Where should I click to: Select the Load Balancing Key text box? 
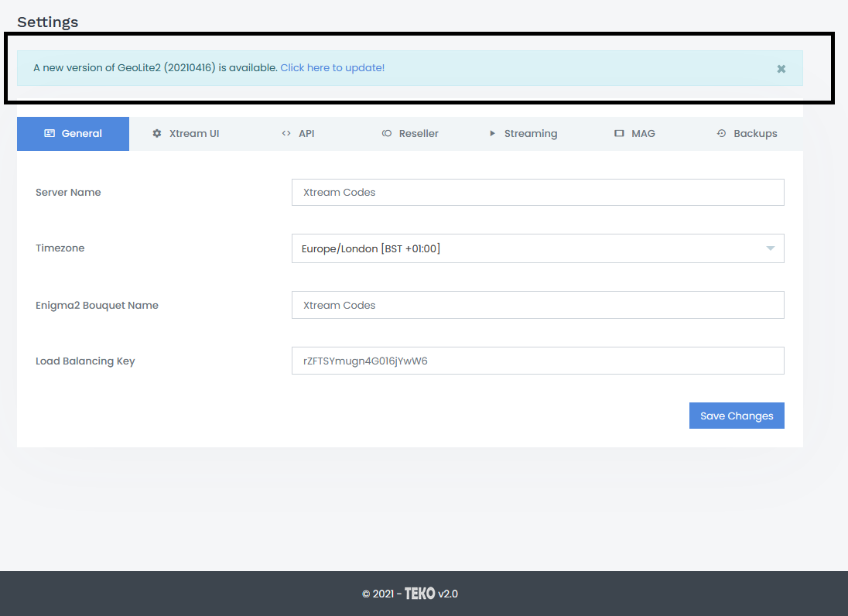(x=538, y=361)
